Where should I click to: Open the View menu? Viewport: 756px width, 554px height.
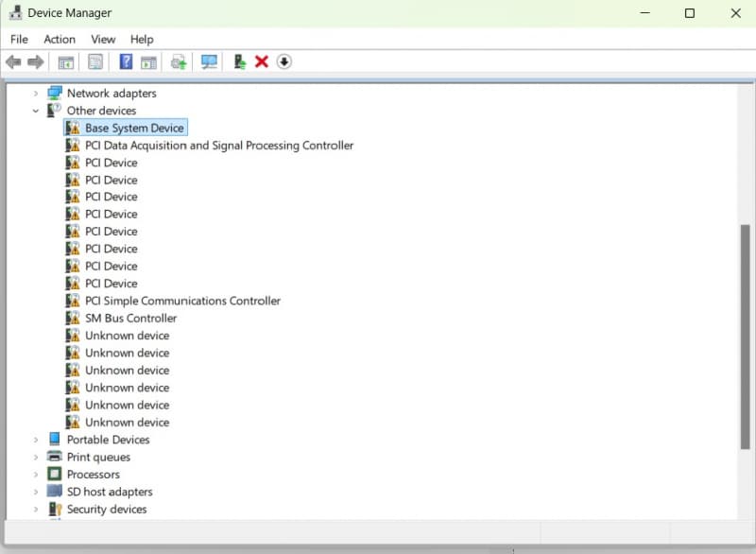(103, 39)
